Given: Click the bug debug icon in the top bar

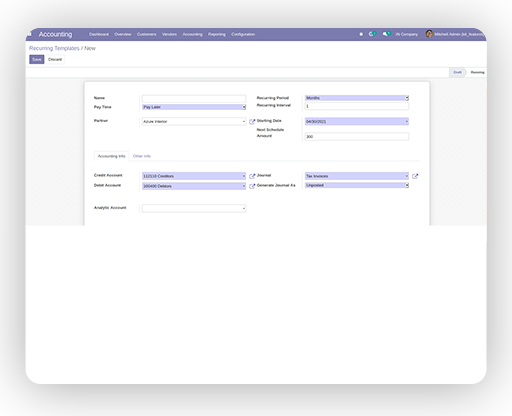Looking at the screenshot, I should click(x=361, y=34).
